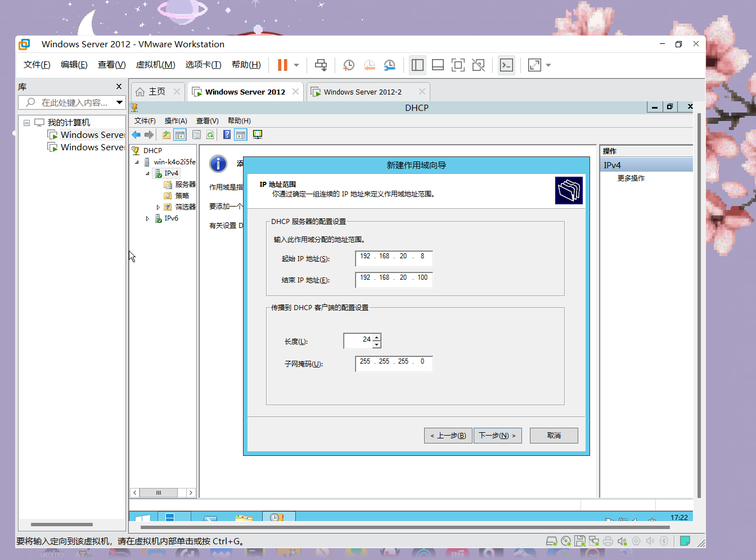
Task: Close the Windows Server 2012 tab
Action: point(295,92)
